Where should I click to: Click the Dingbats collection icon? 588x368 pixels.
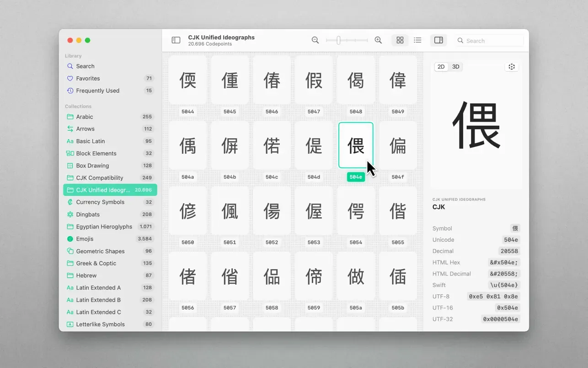71,214
